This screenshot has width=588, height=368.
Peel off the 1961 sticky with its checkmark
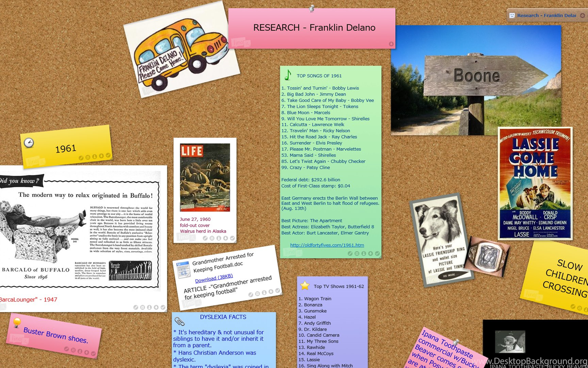pos(108,155)
